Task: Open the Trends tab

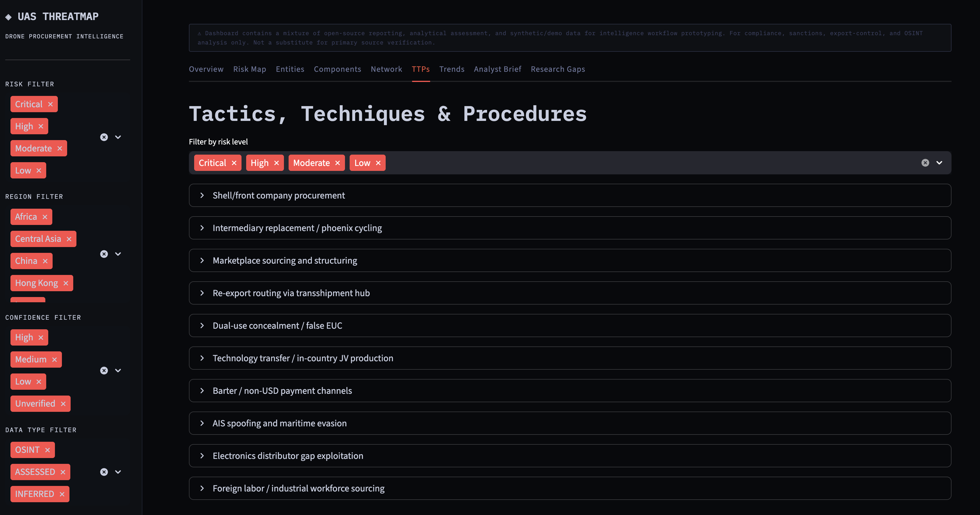Action: point(452,69)
